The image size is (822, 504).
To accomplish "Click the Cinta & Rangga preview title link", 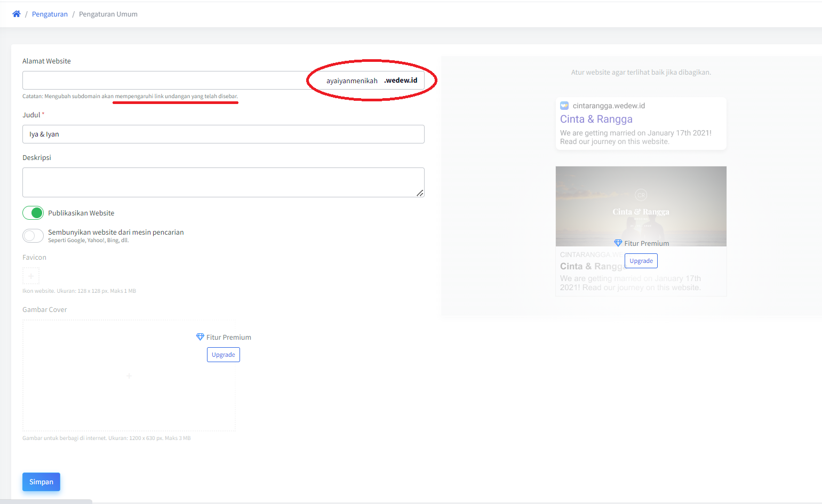I will pos(596,119).
